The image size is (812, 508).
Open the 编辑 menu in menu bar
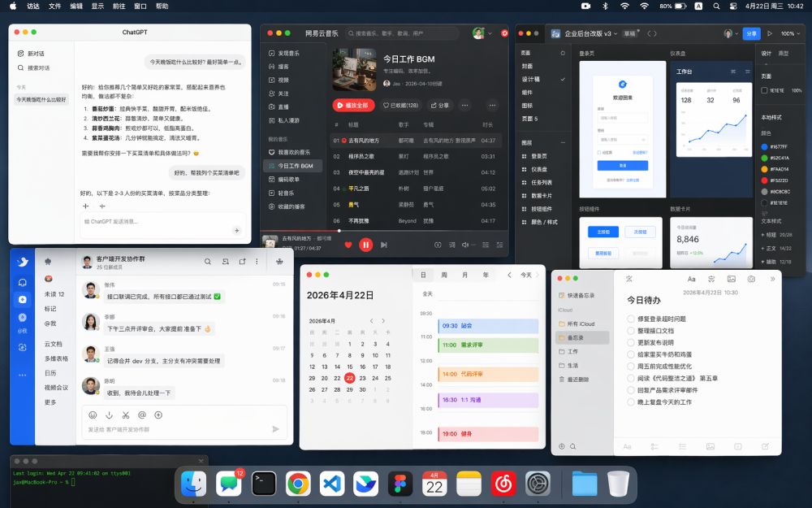[x=76, y=6]
